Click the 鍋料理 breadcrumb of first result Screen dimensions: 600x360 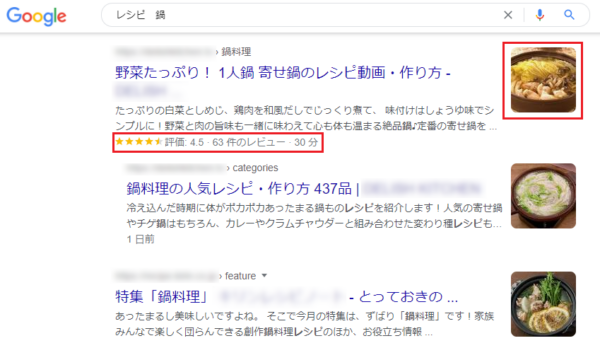point(236,52)
